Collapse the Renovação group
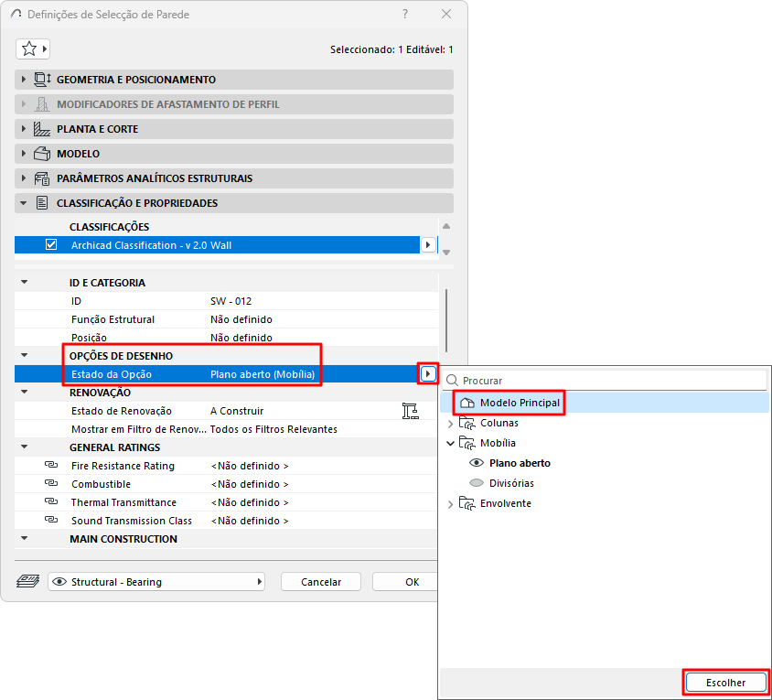Screen dimensions: 772x700 (24, 393)
